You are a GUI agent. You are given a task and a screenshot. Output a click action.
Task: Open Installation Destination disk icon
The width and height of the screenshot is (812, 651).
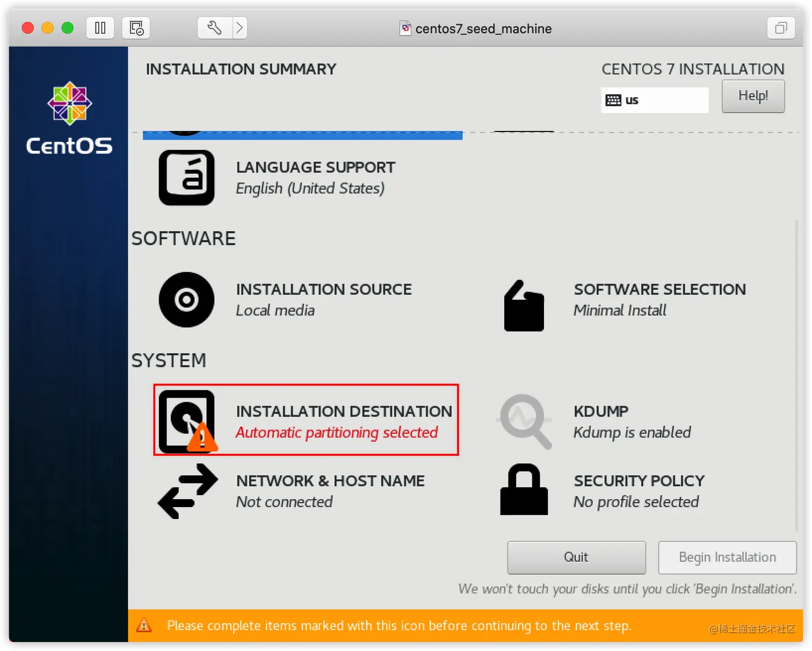[x=187, y=421]
